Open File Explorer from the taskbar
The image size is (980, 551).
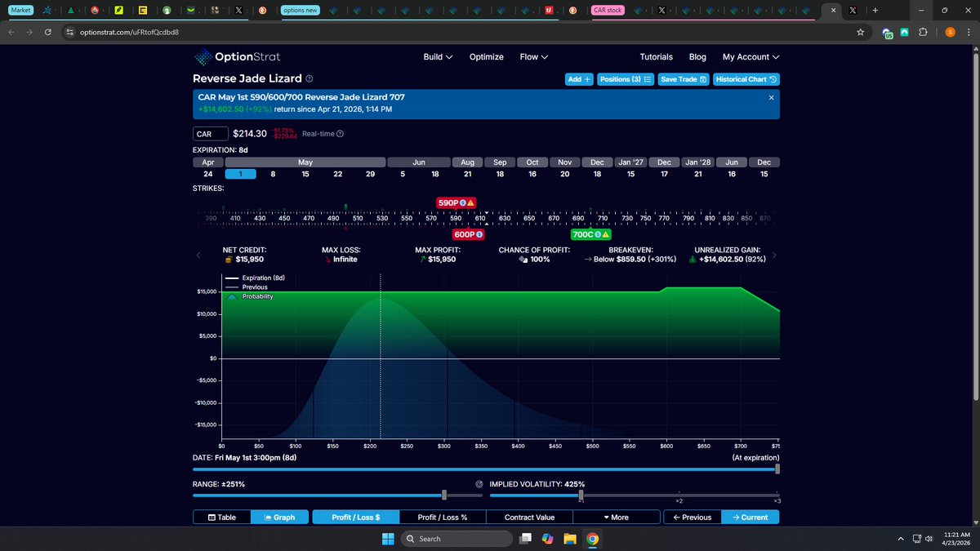click(x=570, y=539)
